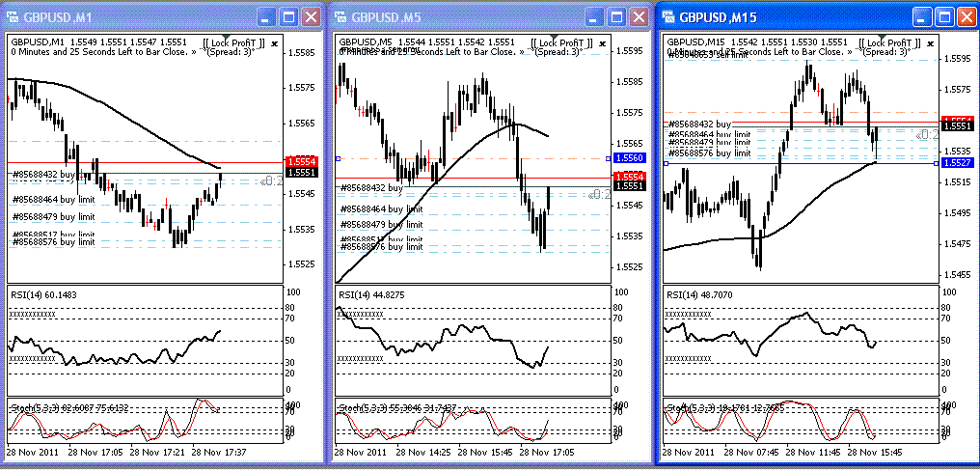Select the RSI(14) 44.8275 indicator label

tap(368, 295)
